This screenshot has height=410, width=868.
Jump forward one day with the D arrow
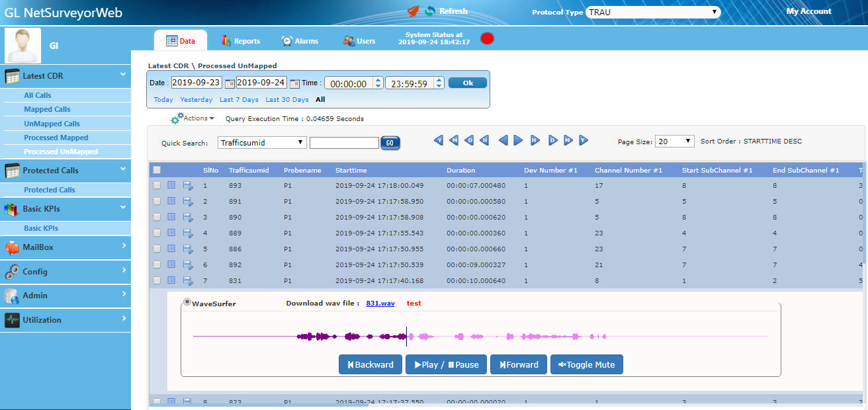552,140
